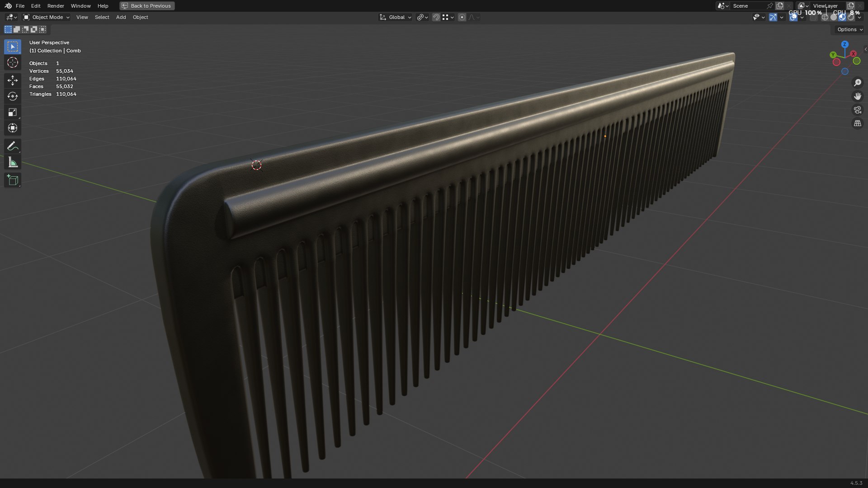
Task: Select the Add Cube tool
Action: (x=13, y=180)
